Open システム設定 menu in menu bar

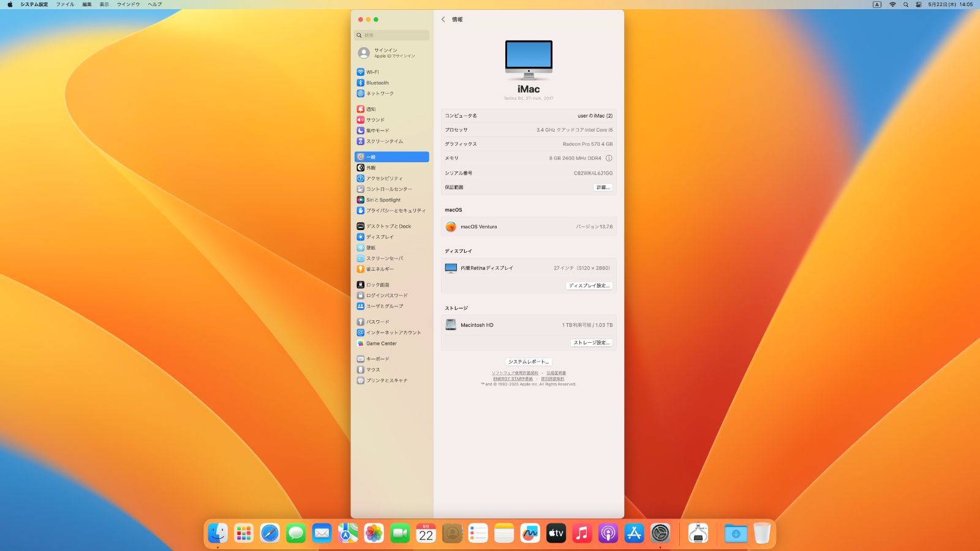click(34, 4)
